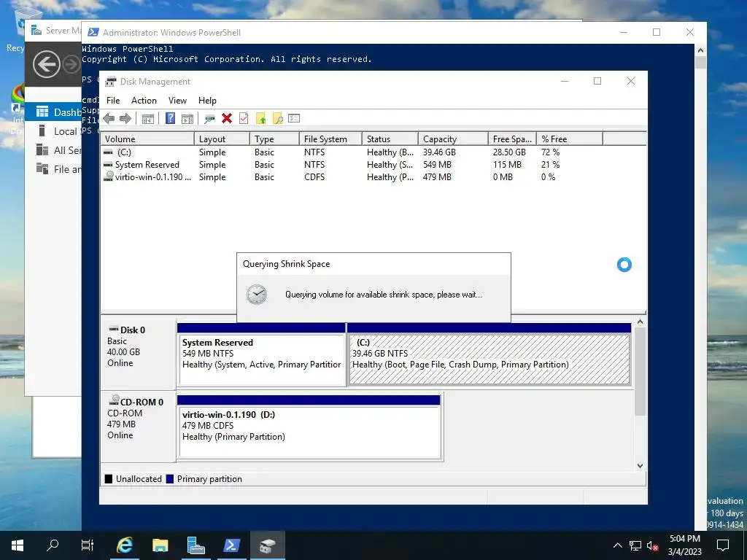This screenshot has height=560, width=747.
Task: Open Dashboard in Server Manager sidebar
Action: [53, 112]
